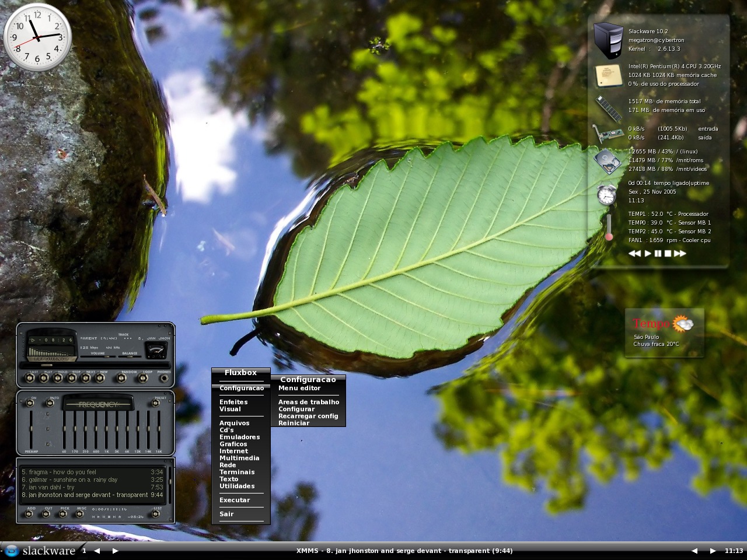This screenshot has height=560, width=747.
Task: Open Arquivos in the Fluxbox menu
Action: tap(234, 423)
